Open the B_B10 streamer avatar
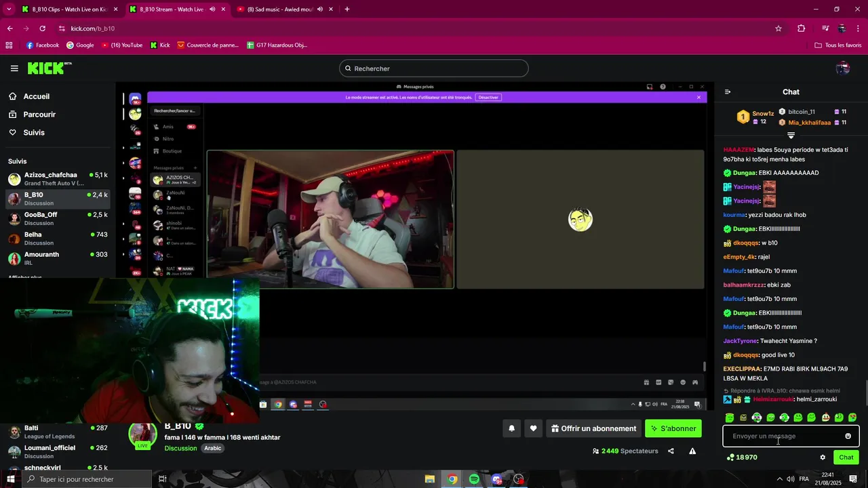Image resolution: width=868 pixels, height=488 pixels. 143,434
